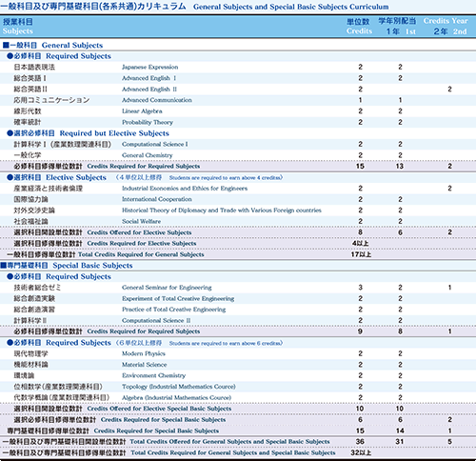Click 'Students are required to earn above 6 credits' note
The image size is (476, 461).
coord(226,343)
